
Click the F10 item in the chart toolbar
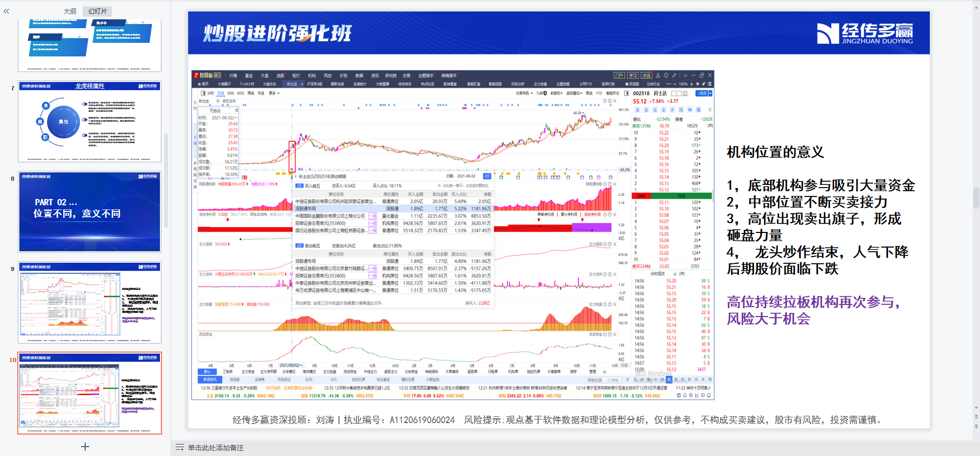click(x=599, y=93)
